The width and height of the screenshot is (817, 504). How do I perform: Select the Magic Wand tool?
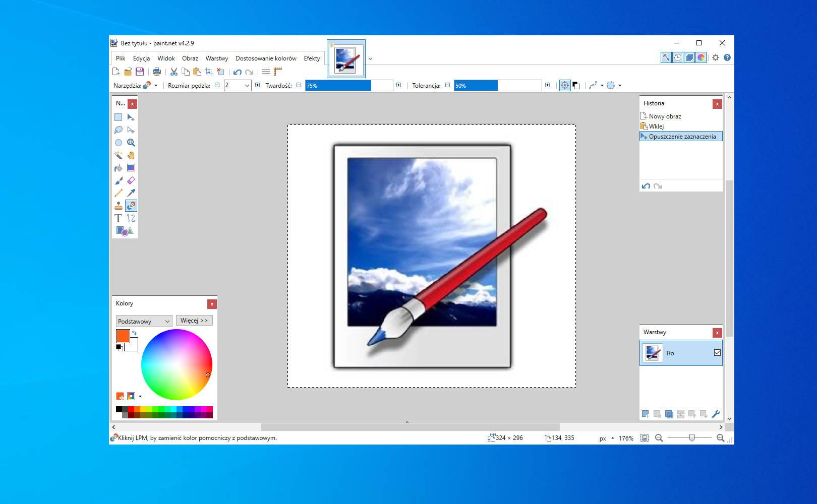coord(118,155)
